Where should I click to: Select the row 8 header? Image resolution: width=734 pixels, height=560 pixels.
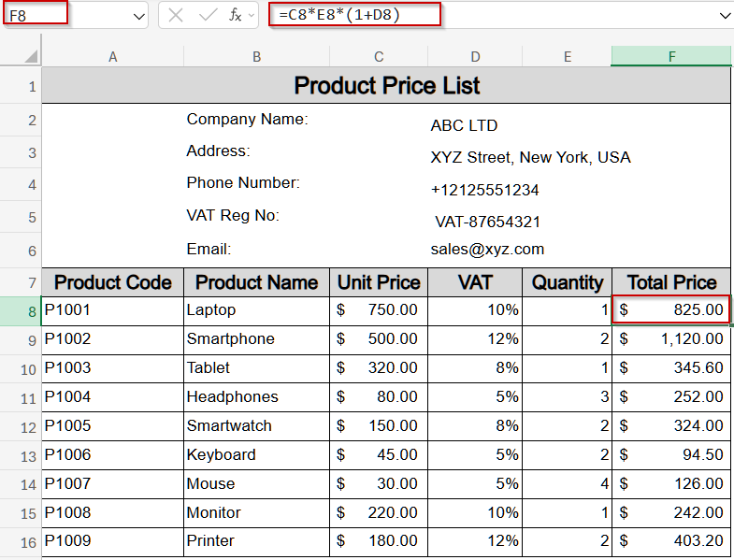pyautogui.click(x=20, y=310)
